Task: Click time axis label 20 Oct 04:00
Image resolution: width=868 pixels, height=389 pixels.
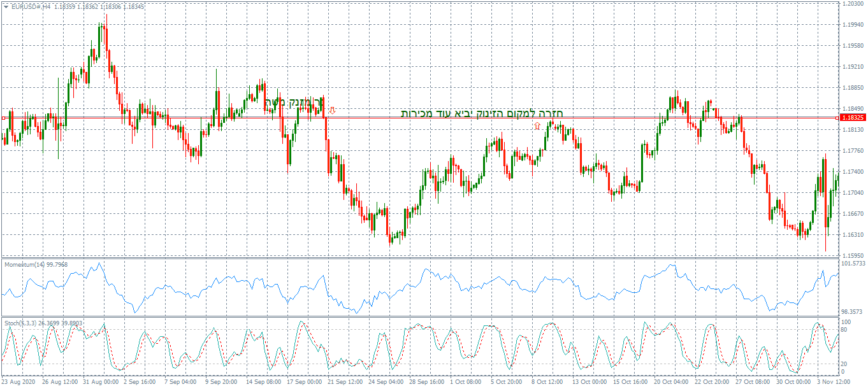Action: [672, 383]
